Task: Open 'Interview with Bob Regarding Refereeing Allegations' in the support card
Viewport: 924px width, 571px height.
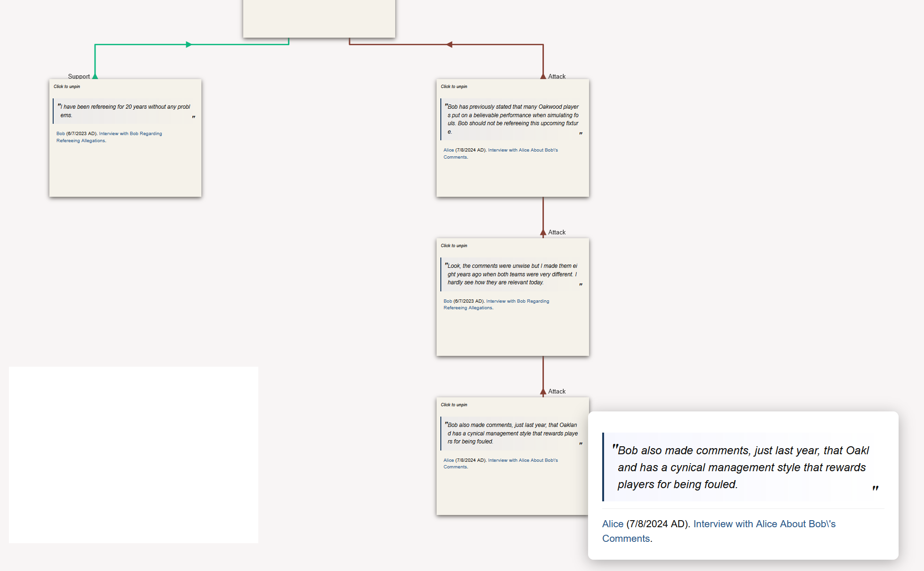Action: point(130,134)
